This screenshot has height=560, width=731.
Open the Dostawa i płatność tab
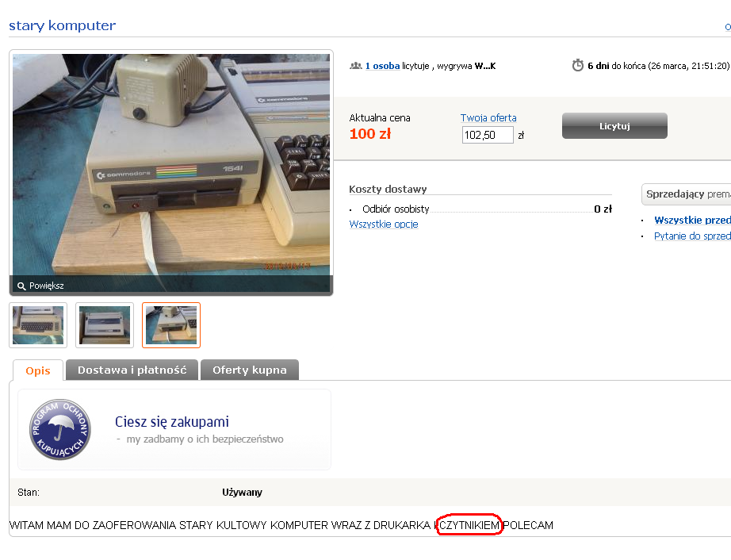(x=132, y=370)
